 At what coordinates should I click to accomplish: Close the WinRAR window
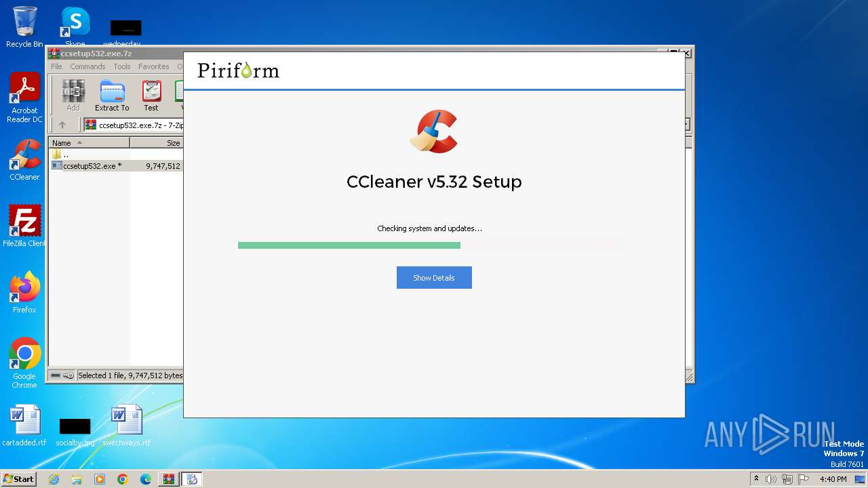click(x=686, y=53)
